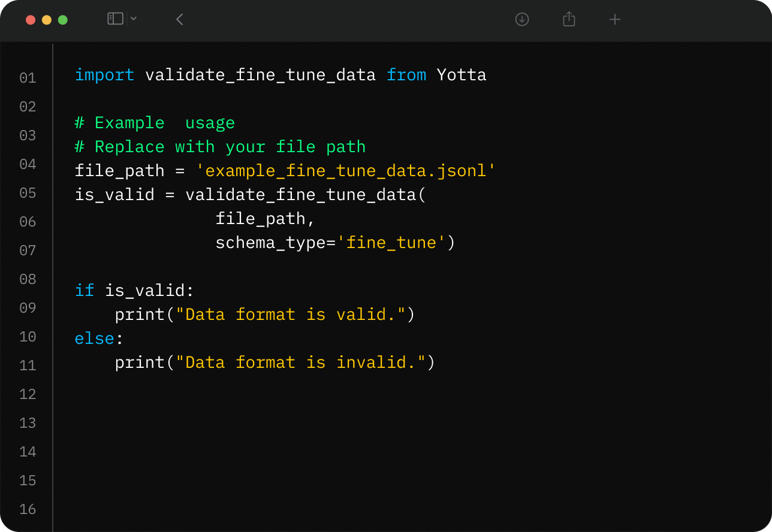
Task: Open the sidebar options chevron dropdown
Action: pos(134,19)
